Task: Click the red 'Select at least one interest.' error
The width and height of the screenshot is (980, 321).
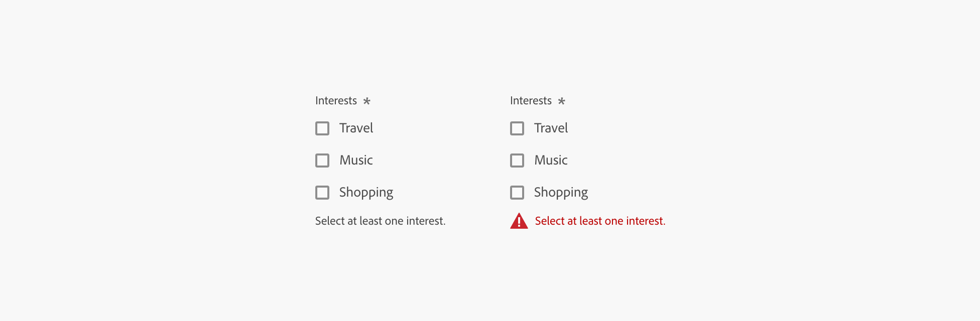Action: coord(600,221)
